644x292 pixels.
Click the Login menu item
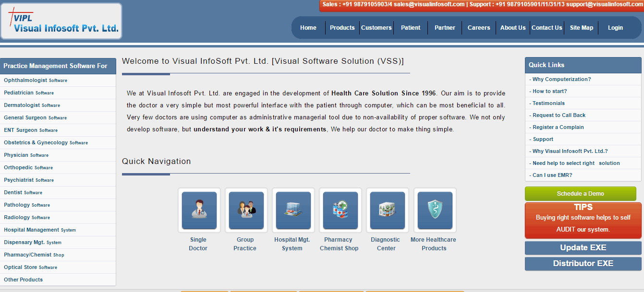[x=615, y=28]
